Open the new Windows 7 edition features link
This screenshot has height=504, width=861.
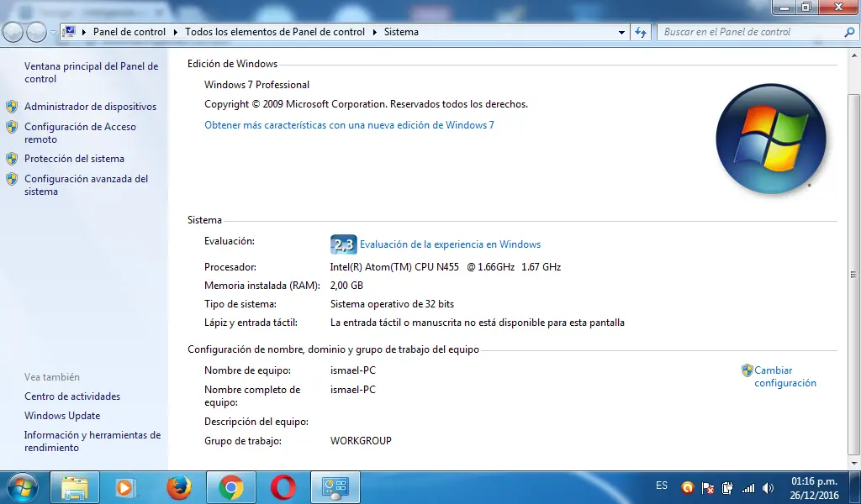click(x=349, y=125)
